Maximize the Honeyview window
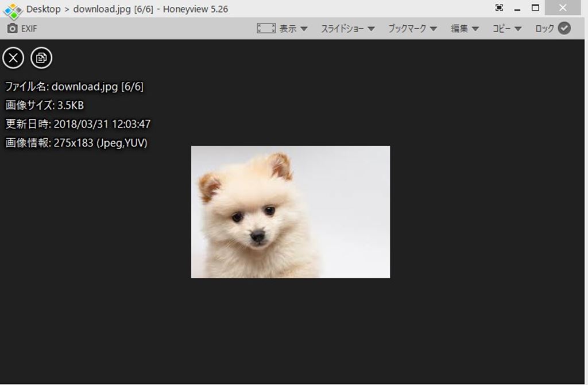 (x=535, y=8)
